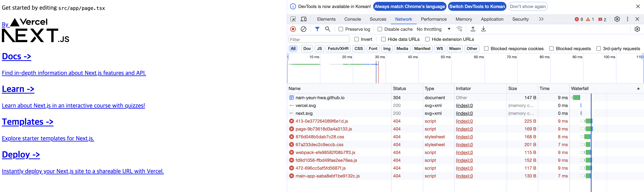Viewport: 644px width, 192px height.
Task: Click overview timeline at 50 ms marker
Action: click(446, 57)
